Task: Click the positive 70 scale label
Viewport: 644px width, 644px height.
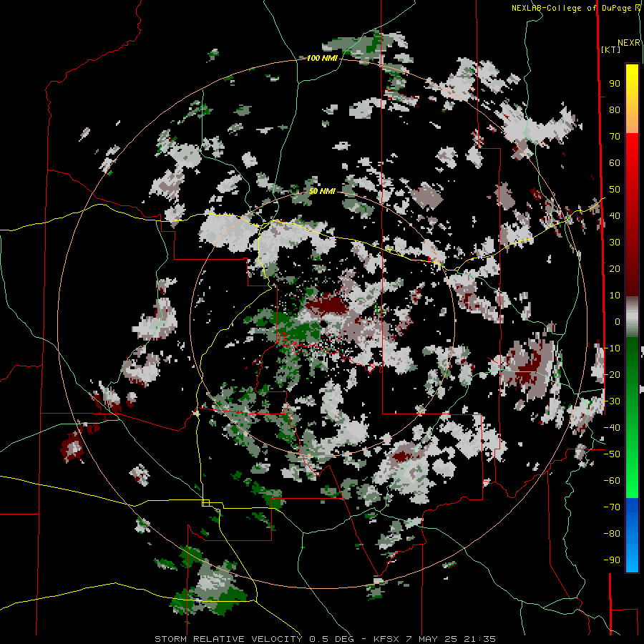Action: (x=615, y=137)
